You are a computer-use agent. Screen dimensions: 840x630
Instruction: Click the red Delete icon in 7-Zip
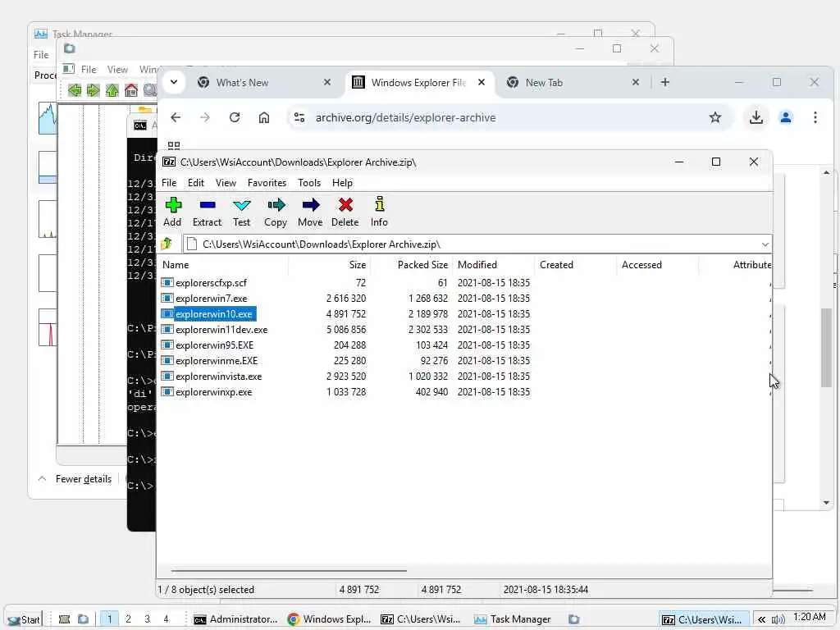tap(345, 212)
